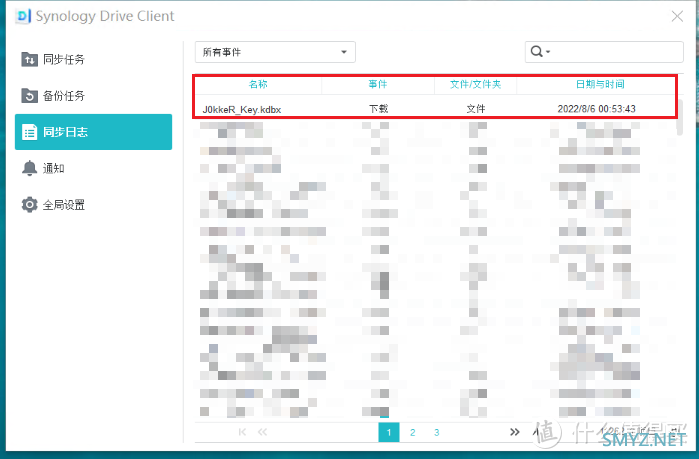The width and height of the screenshot is (699, 459).
Task: Select the J0kkeR_Key.kdbx log entry
Action: tap(242, 109)
